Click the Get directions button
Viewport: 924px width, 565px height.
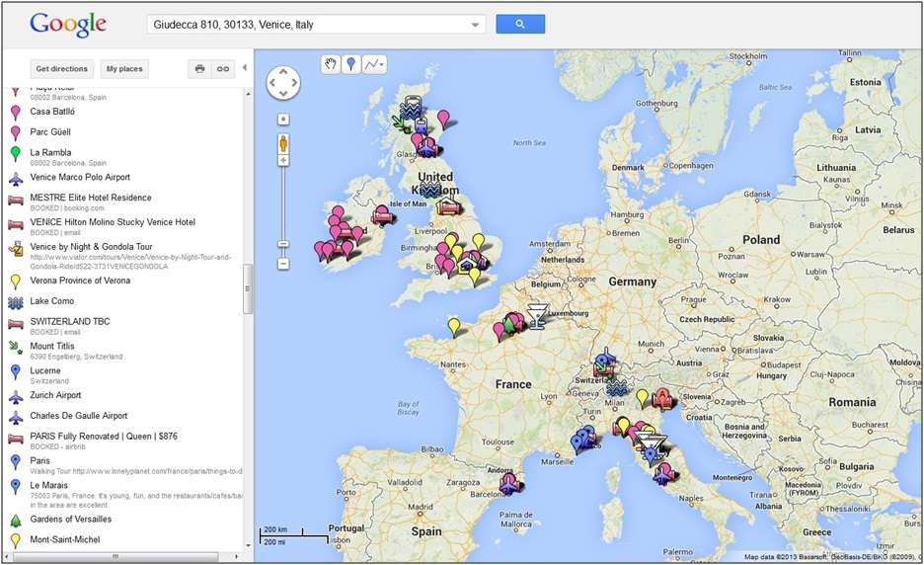click(x=62, y=69)
